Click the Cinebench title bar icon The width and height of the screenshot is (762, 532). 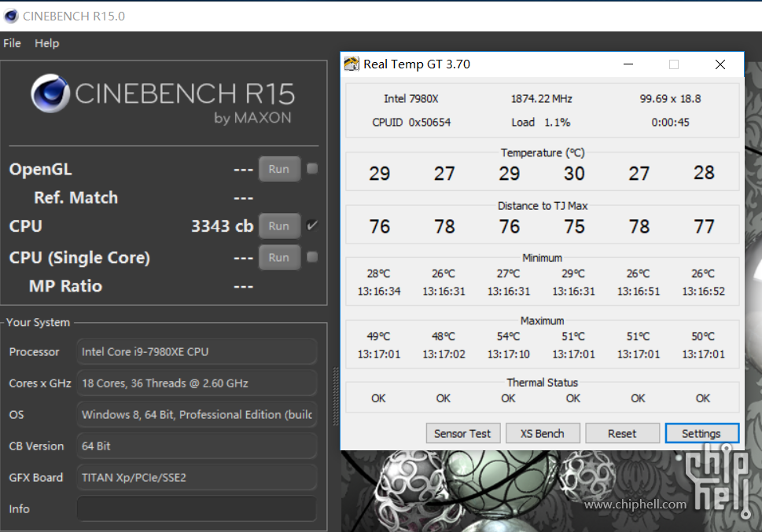(x=11, y=16)
